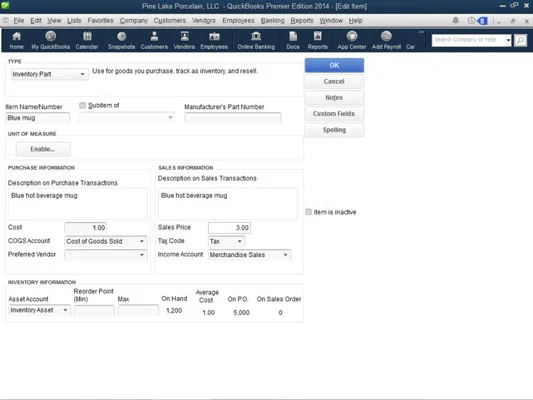Click the reminders bell icon

coord(455,20)
